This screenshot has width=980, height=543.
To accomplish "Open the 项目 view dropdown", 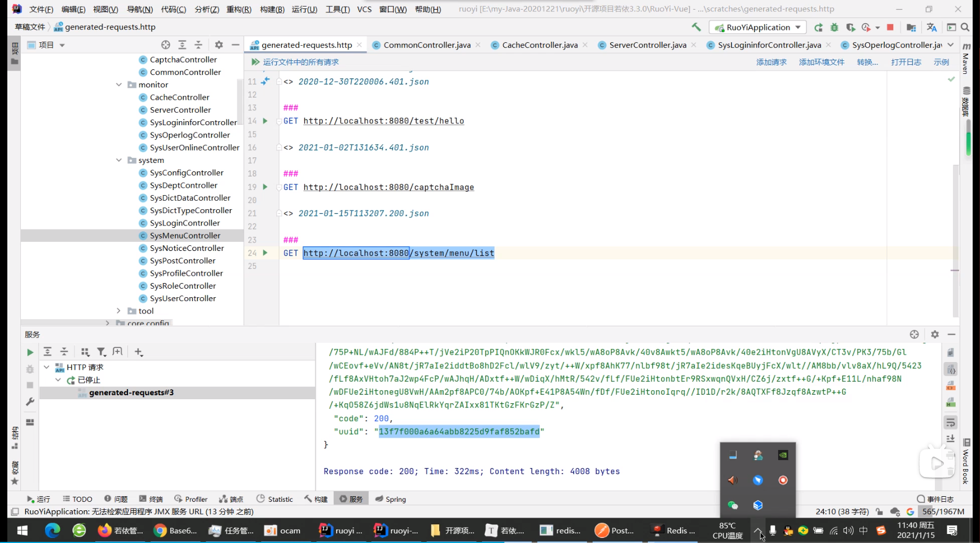I will tap(62, 45).
